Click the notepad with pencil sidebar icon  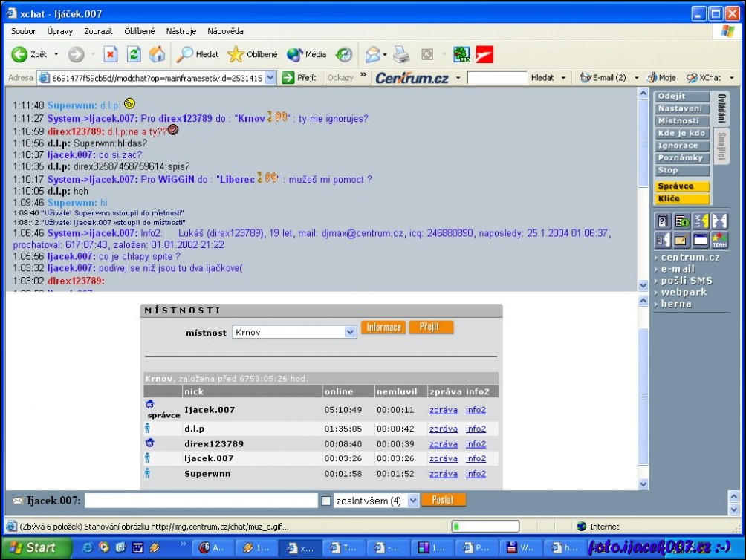681,240
